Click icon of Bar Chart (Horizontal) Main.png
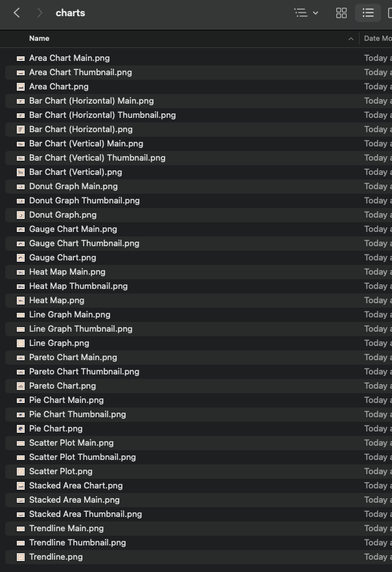This screenshot has width=392, height=572. click(21, 101)
